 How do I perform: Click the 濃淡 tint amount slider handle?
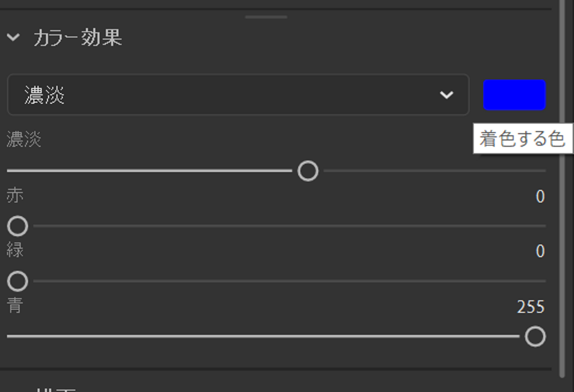[308, 171]
